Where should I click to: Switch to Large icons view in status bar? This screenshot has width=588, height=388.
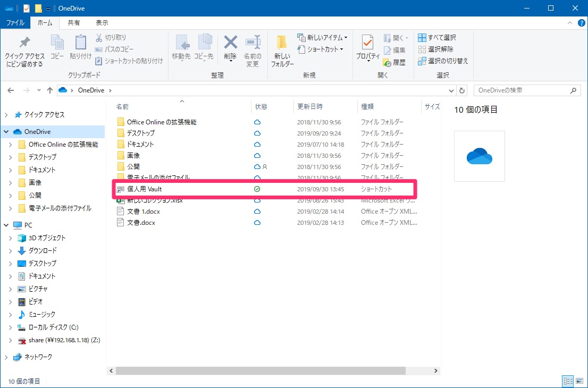pyautogui.click(x=578, y=382)
